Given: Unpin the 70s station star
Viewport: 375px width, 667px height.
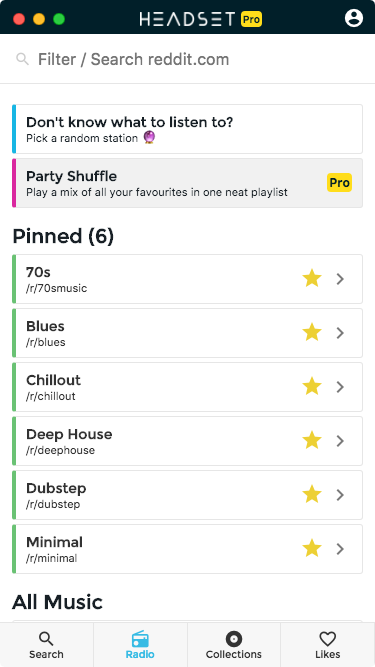Looking at the screenshot, I should [312, 279].
